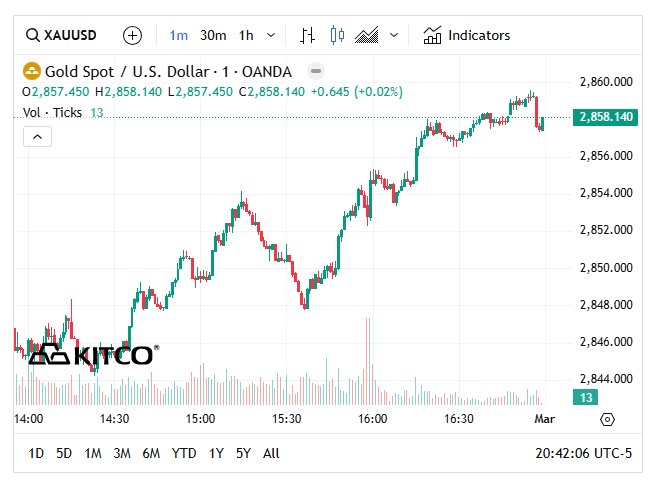This screenshot has width=649, height=482.
Task: Open the Indicators menu
Action: pyautogui.click(x=467, y=35)
